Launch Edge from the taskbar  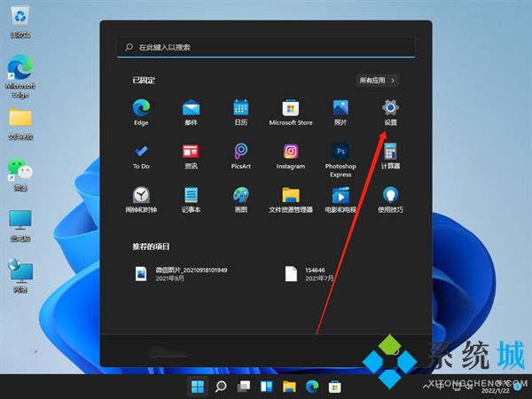[x=312, y=387]
